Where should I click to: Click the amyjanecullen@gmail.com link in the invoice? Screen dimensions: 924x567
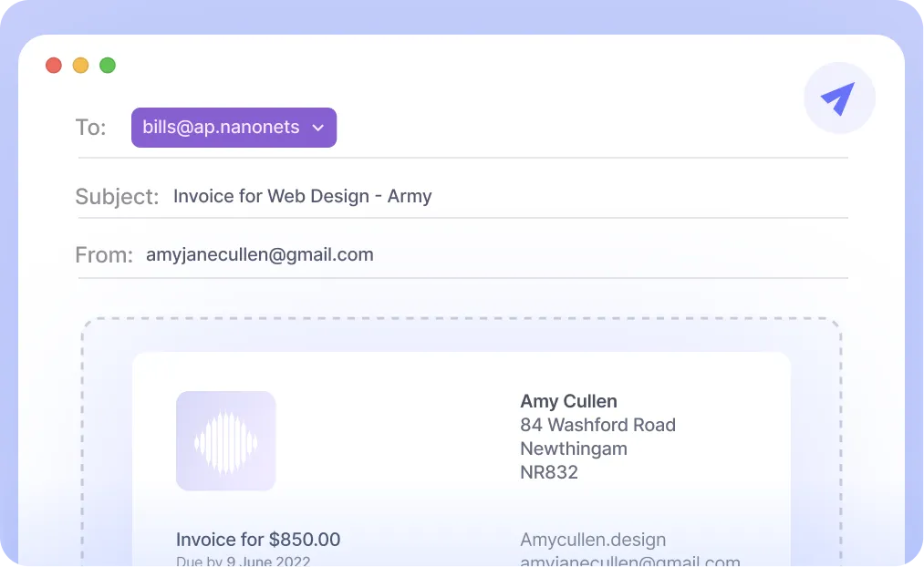(629, 562)
